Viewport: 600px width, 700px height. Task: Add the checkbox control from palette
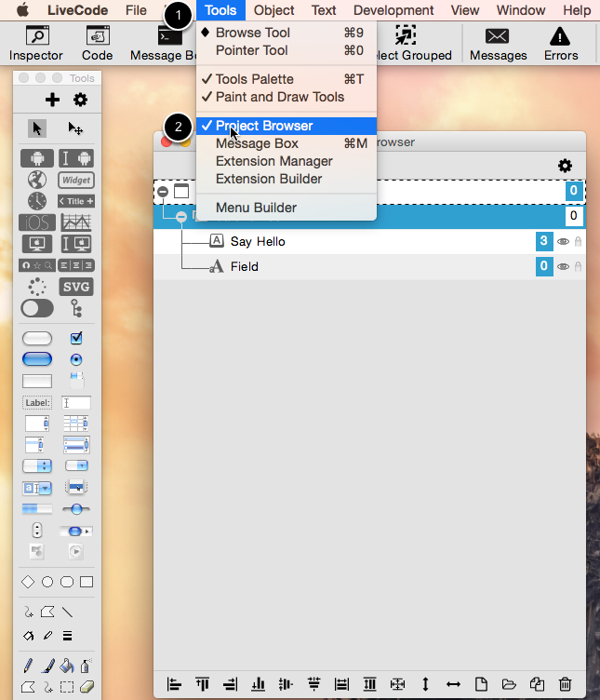point(76,338)
